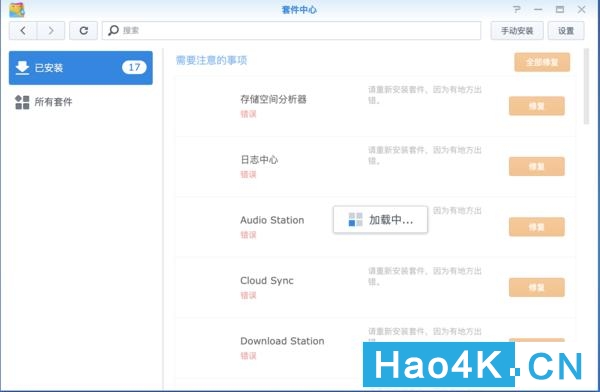Click the Package Center app icon in title bar
The height and width of the screenshot is (392, 600).
point(17,10)
